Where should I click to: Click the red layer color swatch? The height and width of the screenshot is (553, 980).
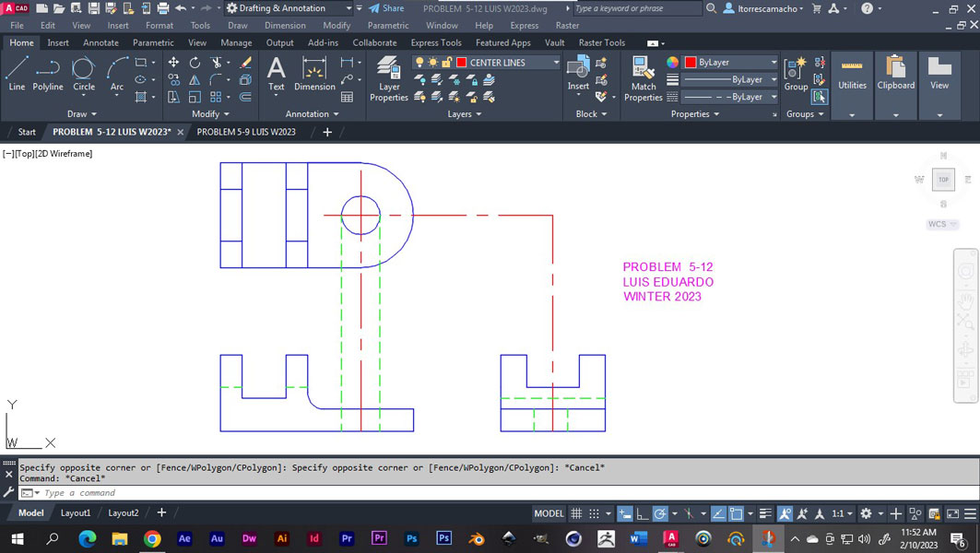click(x=463, y=63)
